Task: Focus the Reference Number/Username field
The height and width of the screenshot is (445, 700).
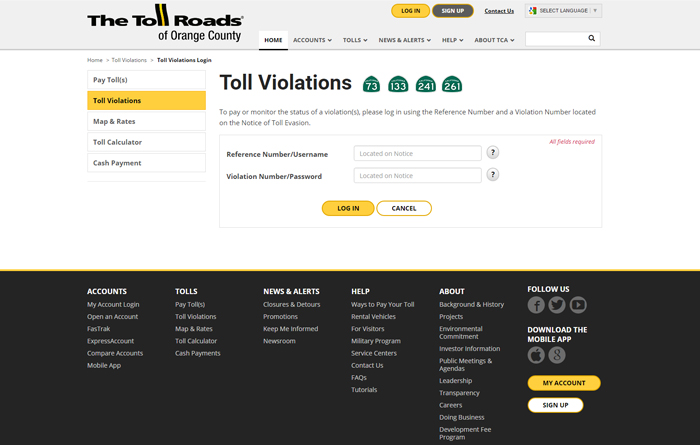Action: click(x=417, y=153)
